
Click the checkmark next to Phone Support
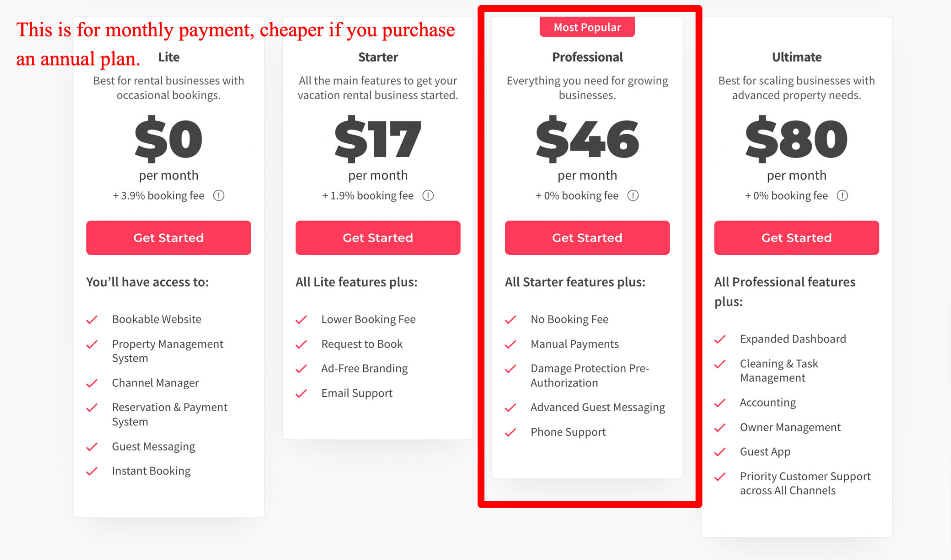(x=511, y=432)
